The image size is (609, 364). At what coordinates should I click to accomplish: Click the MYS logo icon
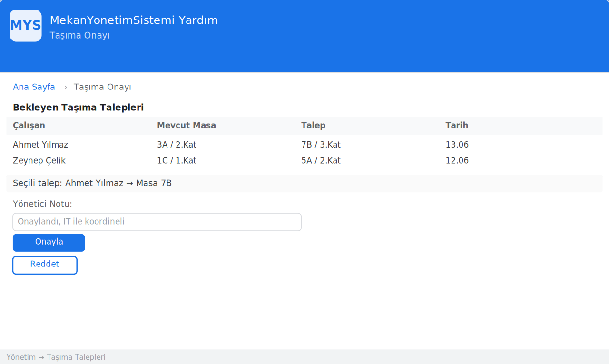(x=26, y=26)
